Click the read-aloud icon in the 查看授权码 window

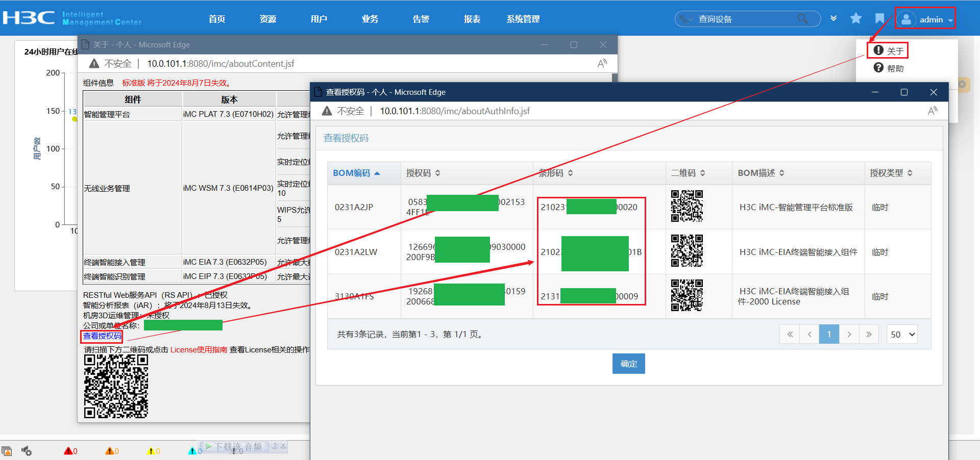tap(933, 111)
